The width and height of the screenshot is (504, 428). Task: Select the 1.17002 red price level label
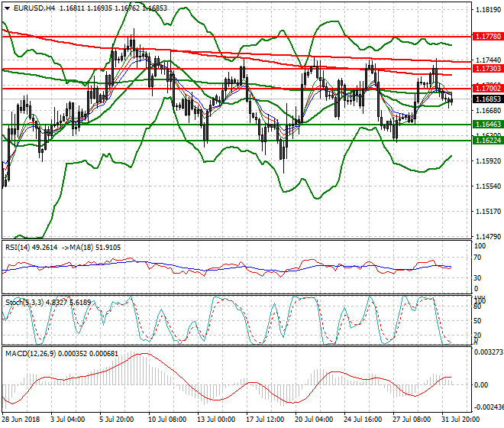coord(488,89)
